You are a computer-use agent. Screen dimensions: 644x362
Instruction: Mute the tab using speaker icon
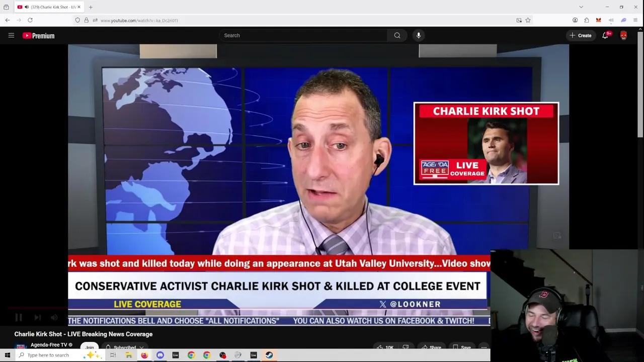(x=26, y=7)
